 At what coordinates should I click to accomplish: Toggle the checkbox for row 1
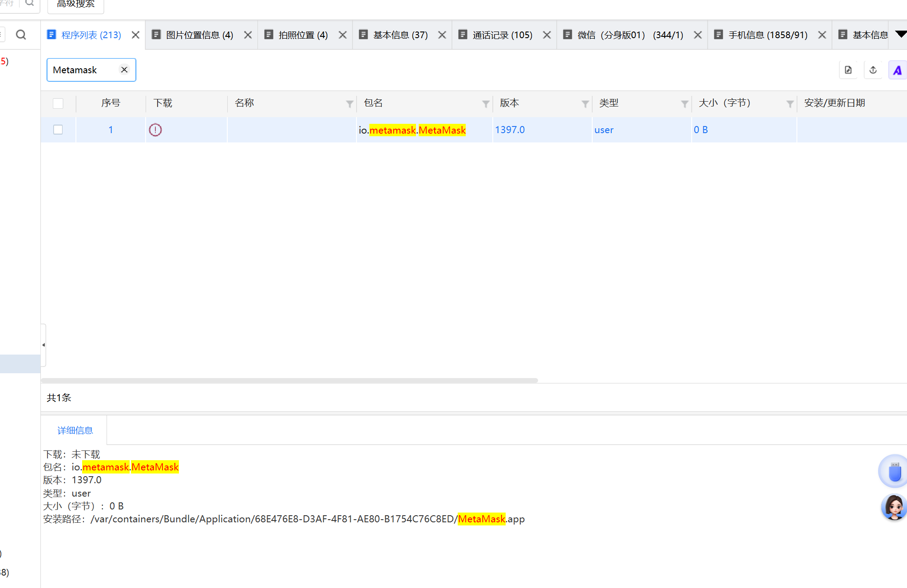point(58,130)
